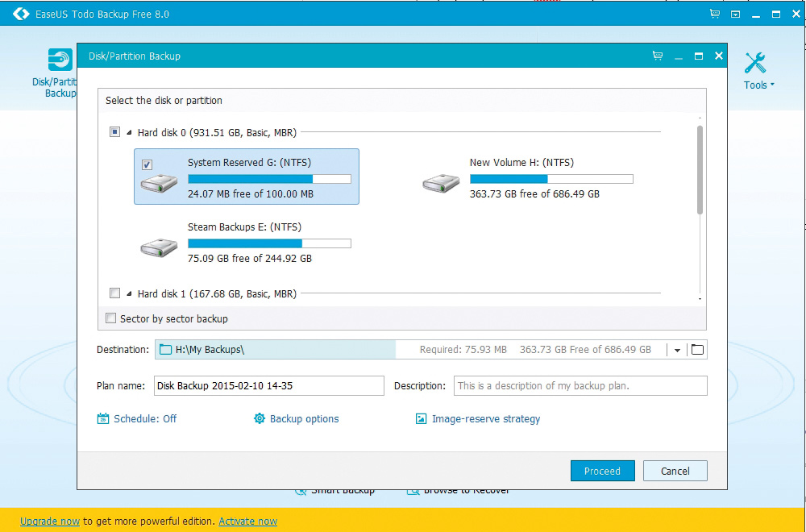Click the Steam Backups E: usage bar

pyautogui.click(x=269, y=243)
